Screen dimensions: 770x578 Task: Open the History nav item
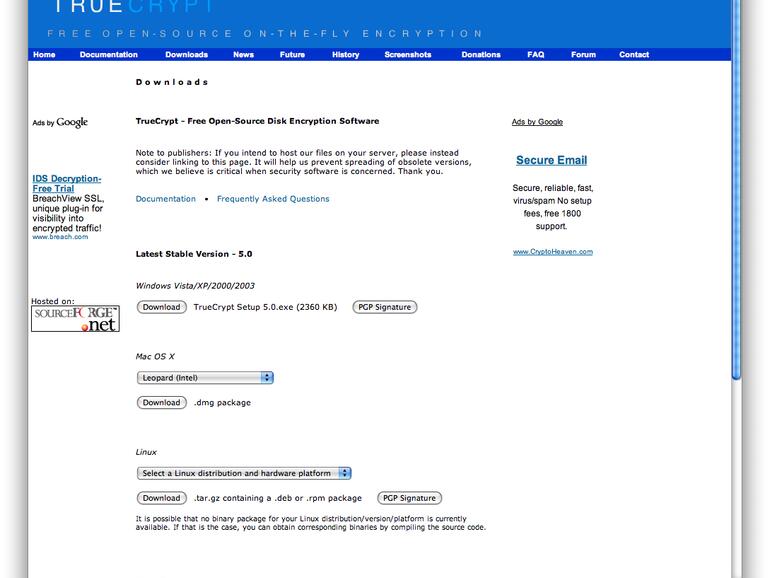point(346,55)
